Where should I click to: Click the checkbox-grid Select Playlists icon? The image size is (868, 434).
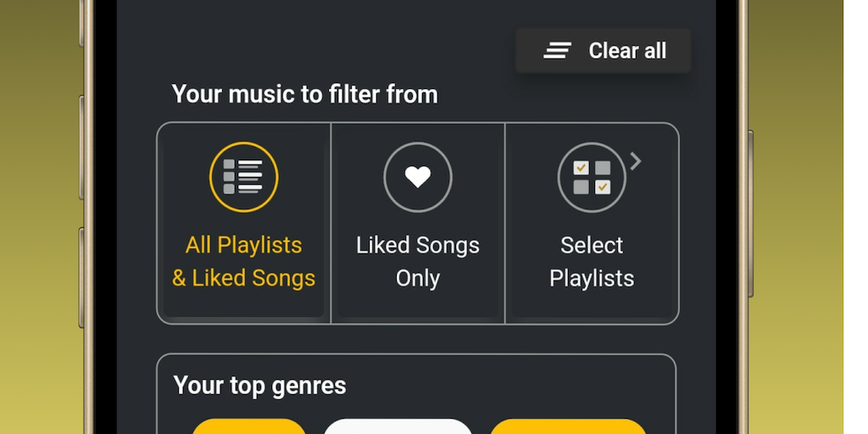point(592,177)
